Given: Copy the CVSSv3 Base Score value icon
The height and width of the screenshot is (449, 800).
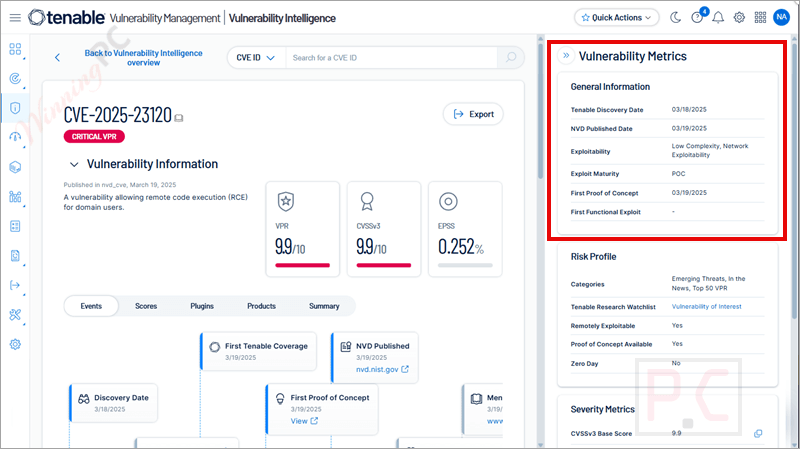Looking at the screenshot, I should (758, 433).
